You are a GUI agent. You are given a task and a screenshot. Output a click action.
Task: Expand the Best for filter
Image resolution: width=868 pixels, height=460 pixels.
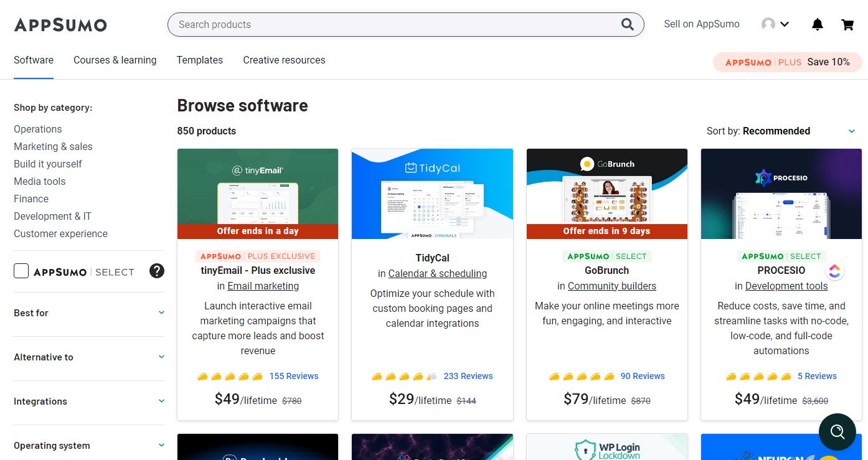pyautogui.click(x=89, y=313)
